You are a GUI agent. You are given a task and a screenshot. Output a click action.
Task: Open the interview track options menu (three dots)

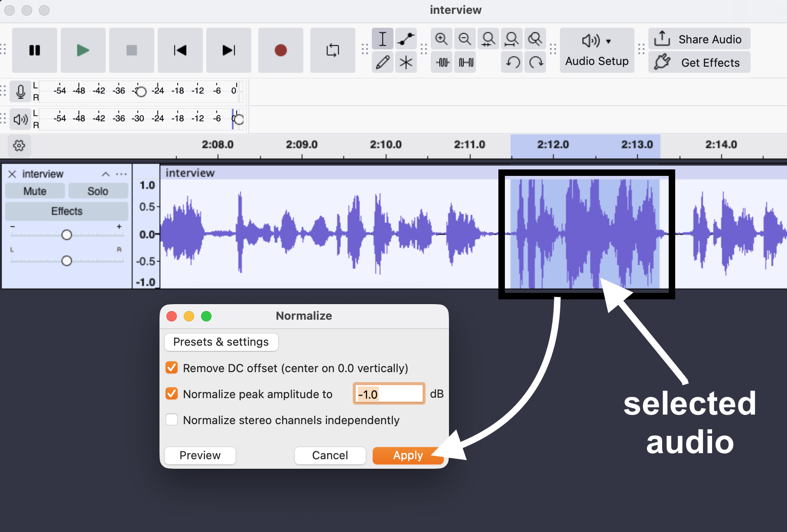pos(121,174)
